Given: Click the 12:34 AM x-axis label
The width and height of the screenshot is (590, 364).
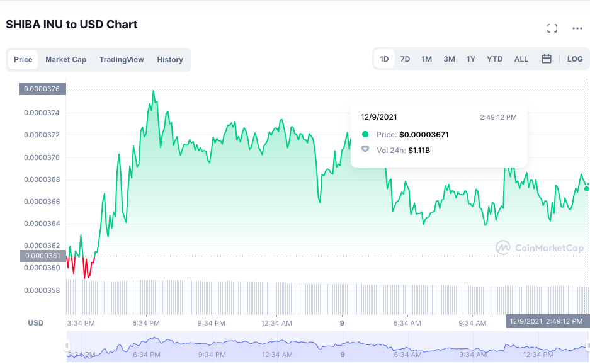Looking at the screenshot, I should [x=276, y=323].
